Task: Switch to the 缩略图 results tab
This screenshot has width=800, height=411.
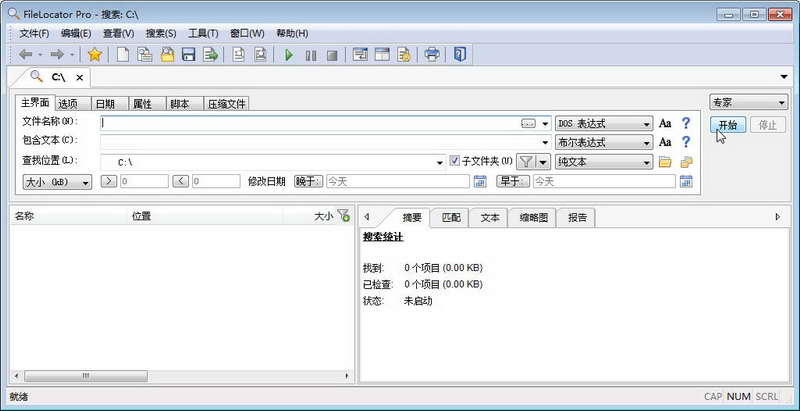Action: (534, 218)
